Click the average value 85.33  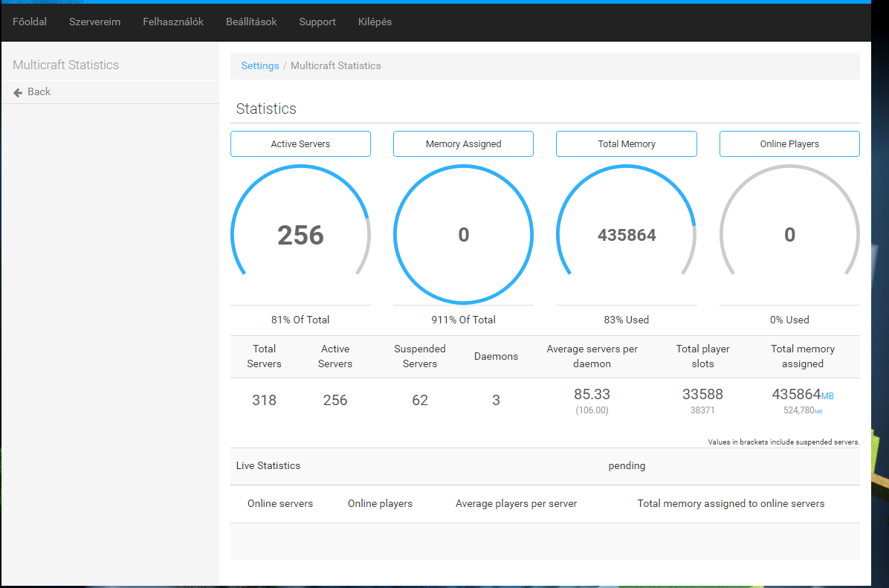(x=592, y=394)
